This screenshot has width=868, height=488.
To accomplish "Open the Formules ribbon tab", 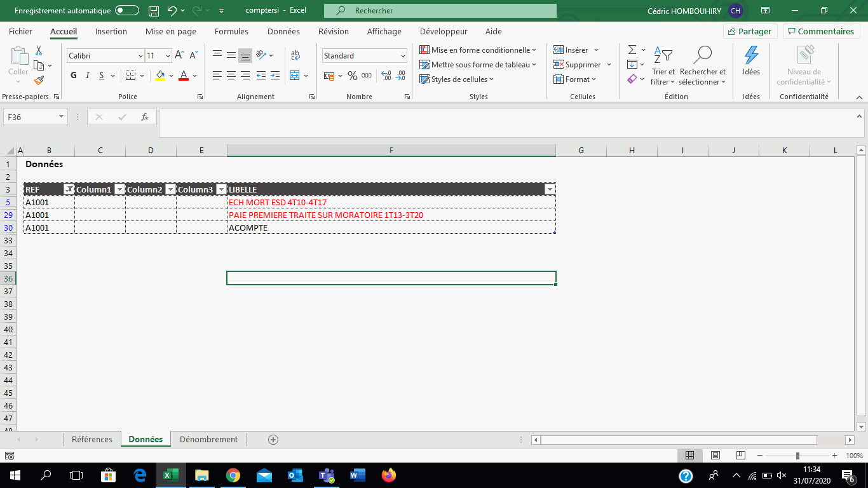I will click(231, 31).
